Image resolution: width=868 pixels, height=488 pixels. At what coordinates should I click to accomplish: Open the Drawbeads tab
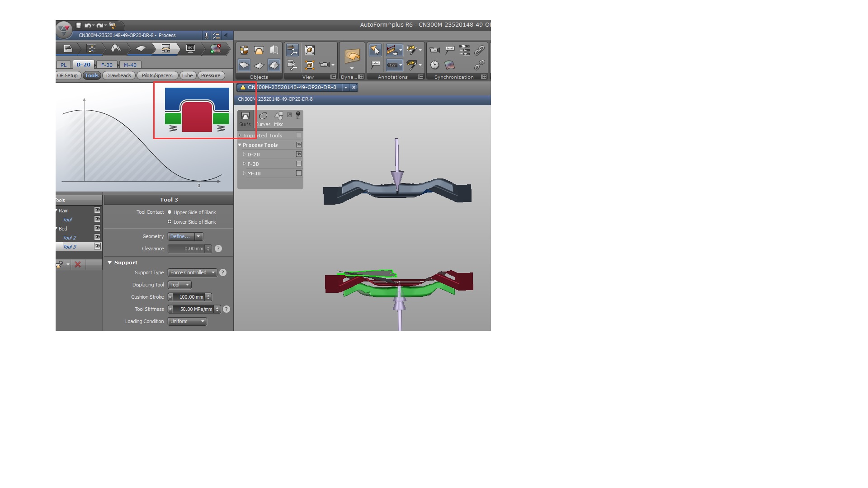(x=118, y=76)
